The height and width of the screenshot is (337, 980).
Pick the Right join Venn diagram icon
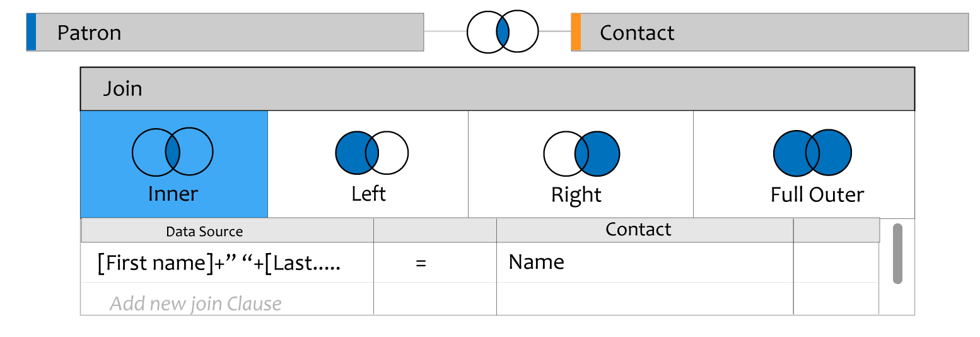tap(581, 153)
